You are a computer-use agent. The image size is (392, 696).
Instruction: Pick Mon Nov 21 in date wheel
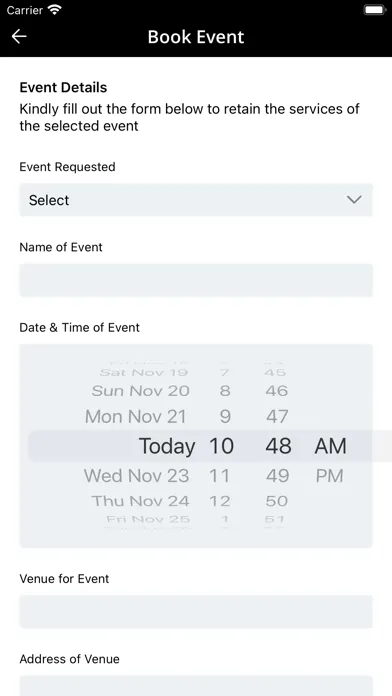tap(135, 417)
